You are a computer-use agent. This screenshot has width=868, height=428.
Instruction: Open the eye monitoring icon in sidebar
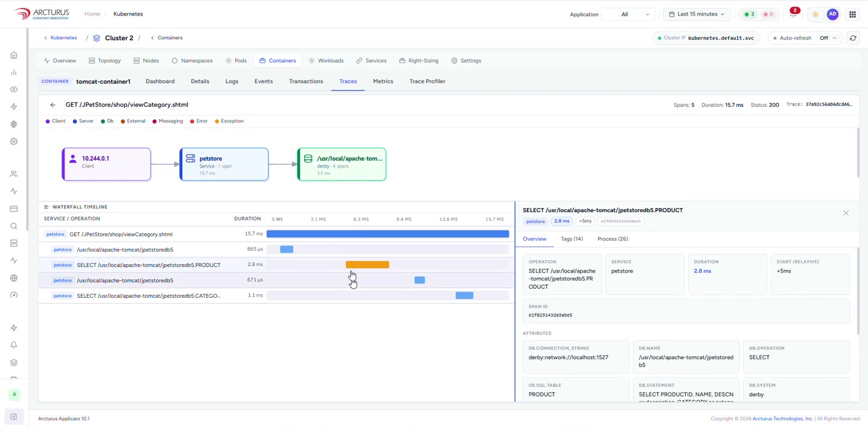click(14, 89)
